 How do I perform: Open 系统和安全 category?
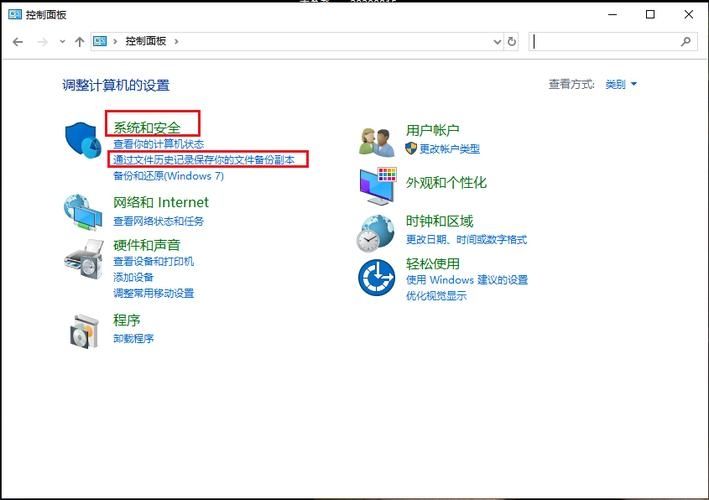147,127
